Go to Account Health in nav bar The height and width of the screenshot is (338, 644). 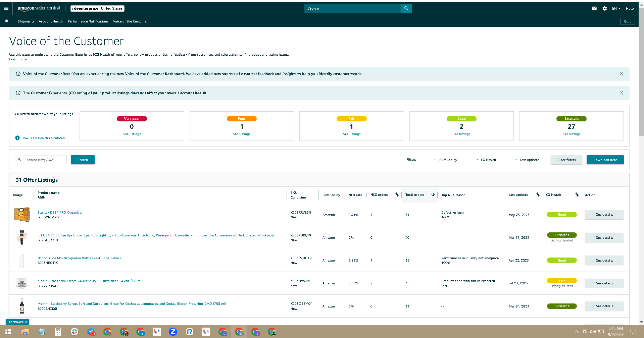[x=51, y=21]
